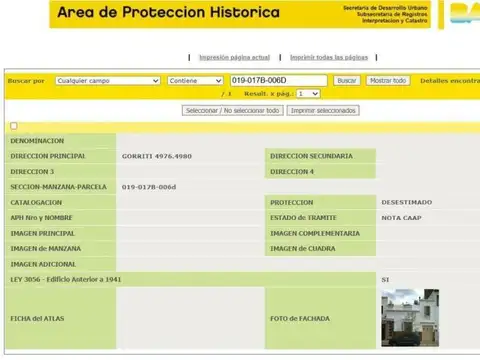
Task: Open the 'Cualquier campo' search field dropdown
Action: pos(108,81)
